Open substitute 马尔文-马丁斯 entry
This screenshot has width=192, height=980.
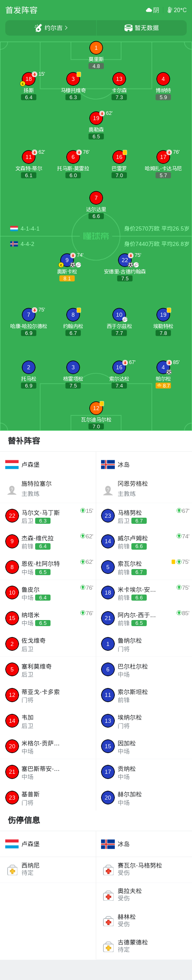point(48,516)
